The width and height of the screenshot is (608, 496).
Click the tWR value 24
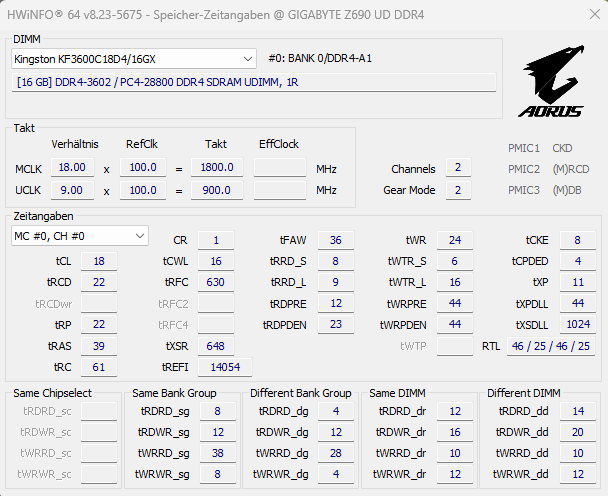(455, 240)
